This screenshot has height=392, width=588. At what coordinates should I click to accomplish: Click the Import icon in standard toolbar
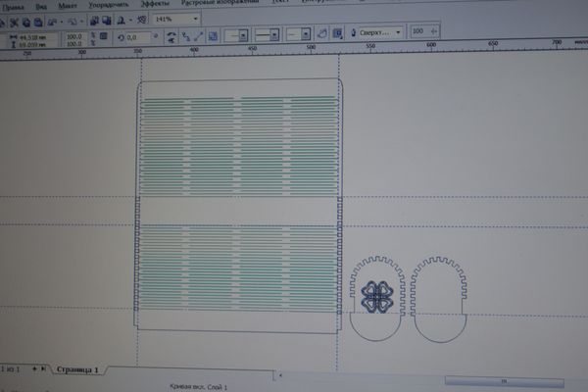(94, 20)
